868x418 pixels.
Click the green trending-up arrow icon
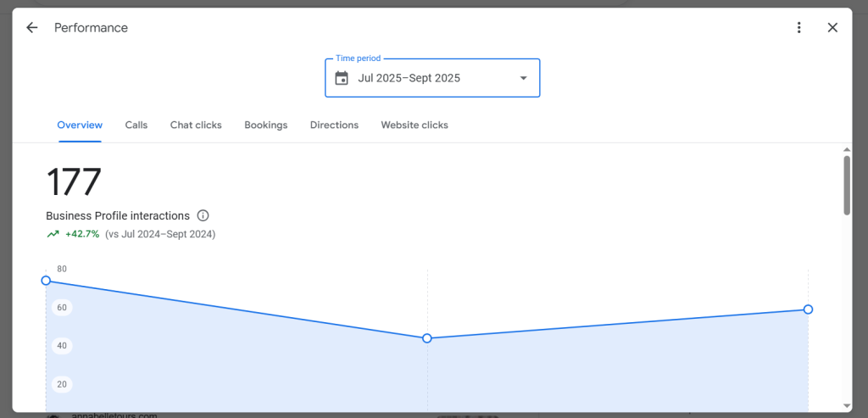[x=53, y=234]
